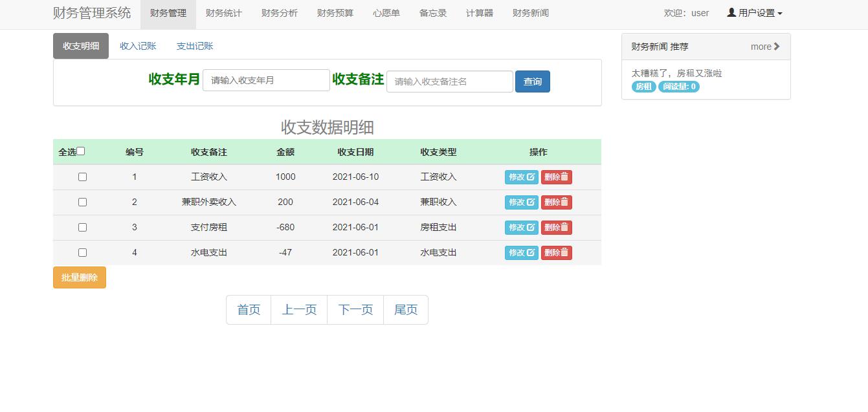Switch to the 收入记账 tab
This screenshot has width=868, height=412.
pos(137,46)
